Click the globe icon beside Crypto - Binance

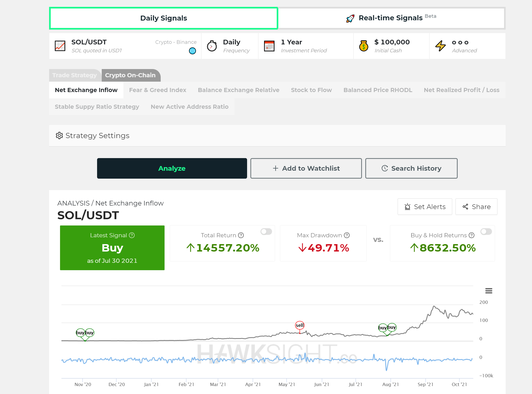pos(193,51)
